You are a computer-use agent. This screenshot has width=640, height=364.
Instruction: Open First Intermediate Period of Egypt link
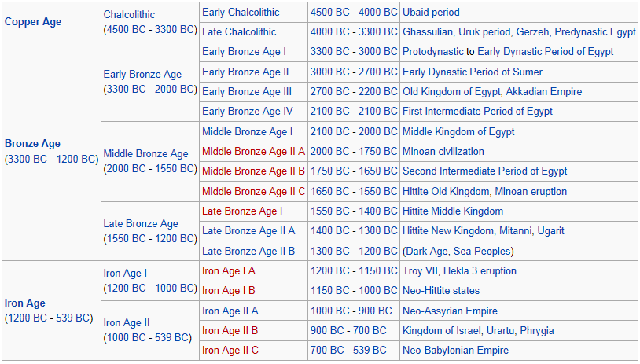click(477, 111)
